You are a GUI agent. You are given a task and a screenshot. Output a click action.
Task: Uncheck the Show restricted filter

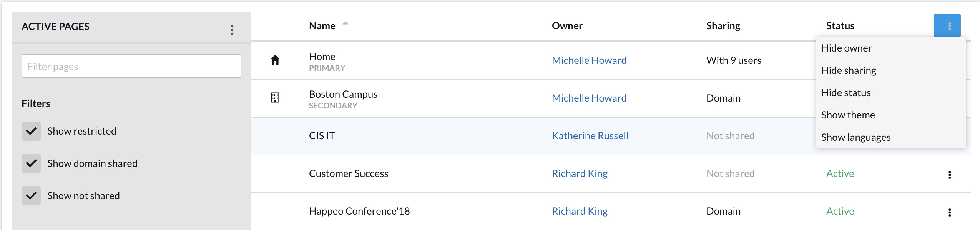31,131
